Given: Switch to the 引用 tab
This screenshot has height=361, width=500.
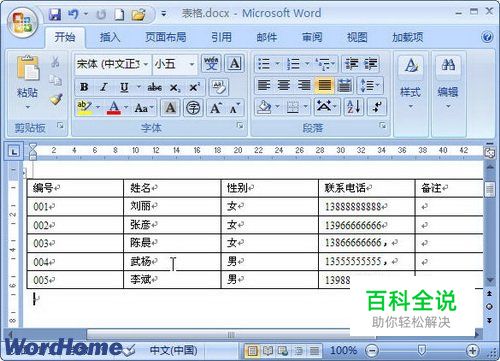Looking at the screenshot, I should [x=221, y=37].
